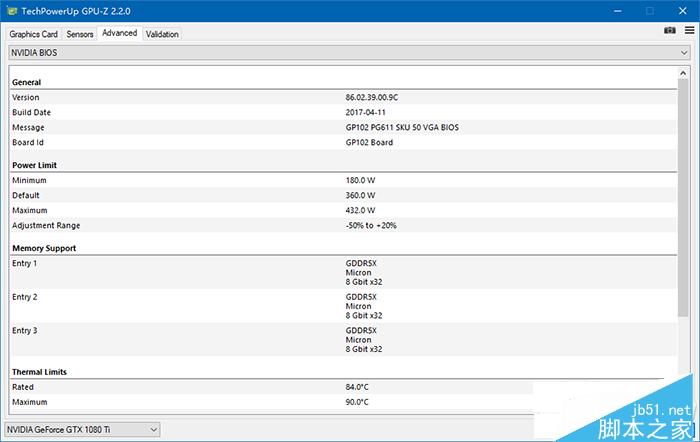Click the 90.0°C maximum value

(357, 402)
